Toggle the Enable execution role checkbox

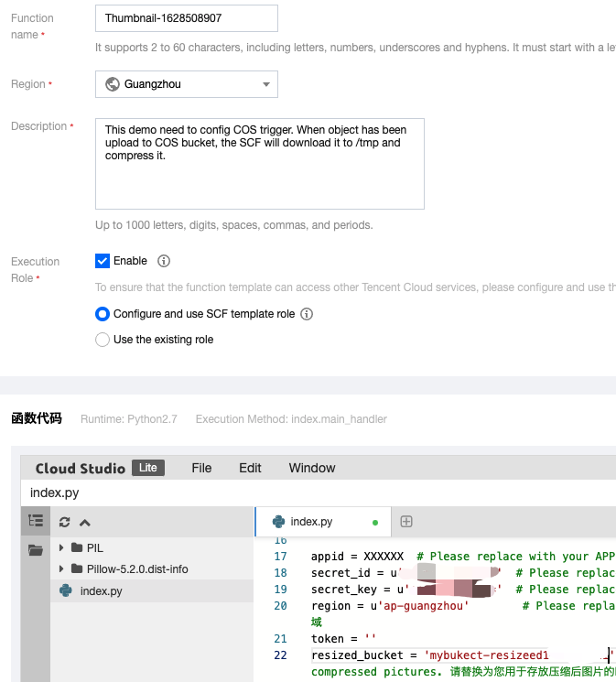(103, 261)
